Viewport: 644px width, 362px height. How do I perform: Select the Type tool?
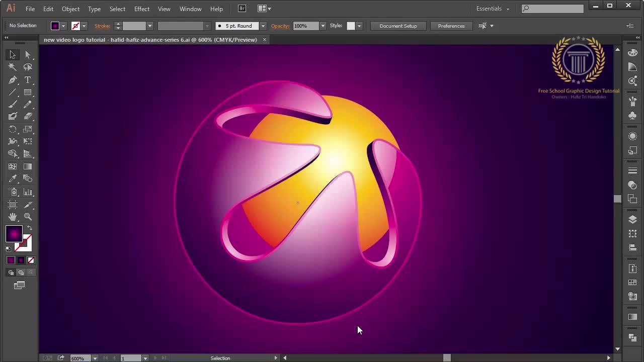28,80
